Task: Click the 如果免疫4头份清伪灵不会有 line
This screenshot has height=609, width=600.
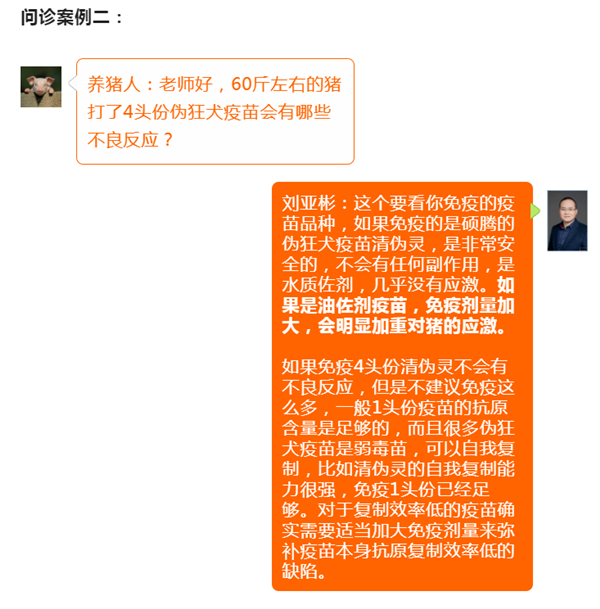Action: tap(394, 367)
